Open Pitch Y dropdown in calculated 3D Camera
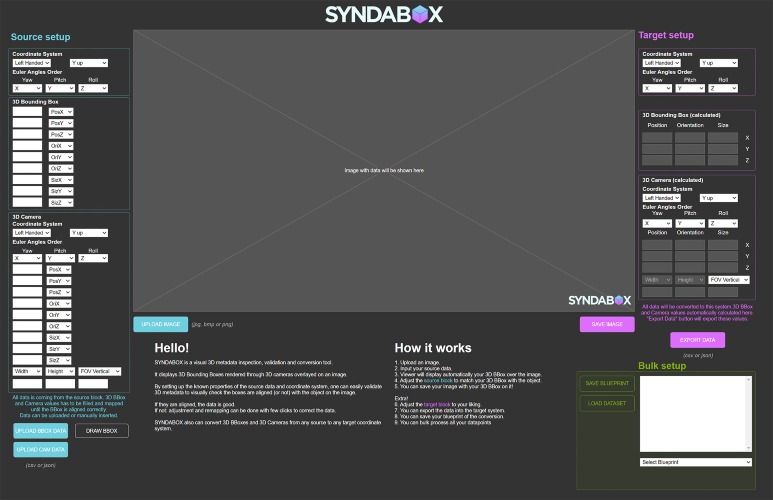This screenshot has width=773, height=500. click(x=690, y=223)
